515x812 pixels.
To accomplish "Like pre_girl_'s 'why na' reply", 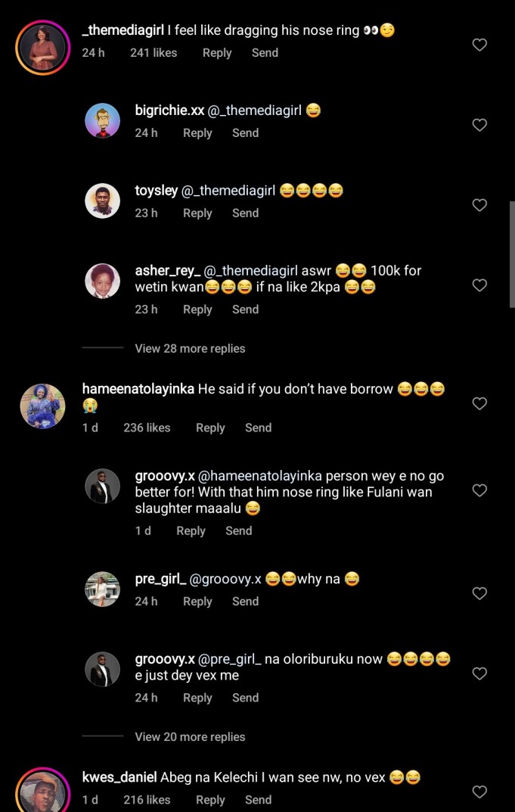I will point(479,593).
